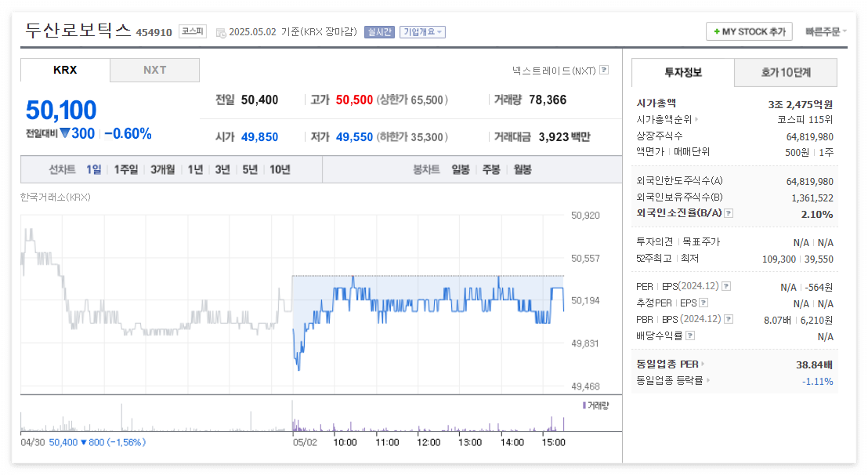
Task: Open the 배당수익률 help icon
Action: (689, 335)
